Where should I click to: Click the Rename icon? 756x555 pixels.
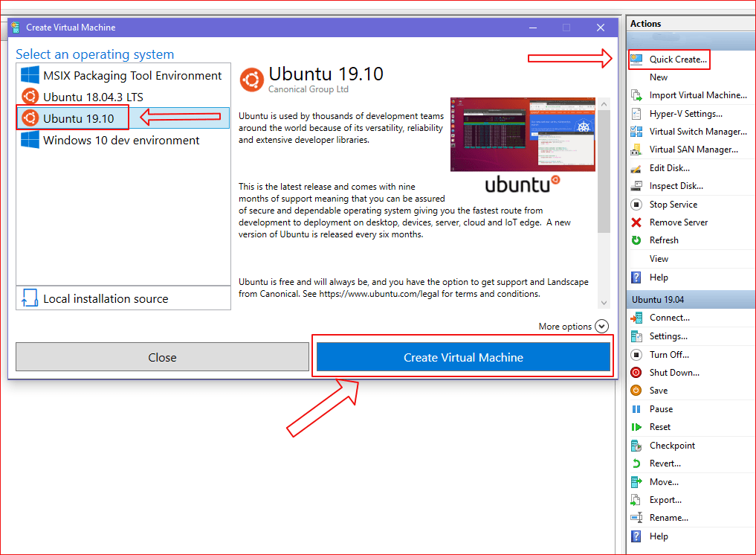click(636, 517)
